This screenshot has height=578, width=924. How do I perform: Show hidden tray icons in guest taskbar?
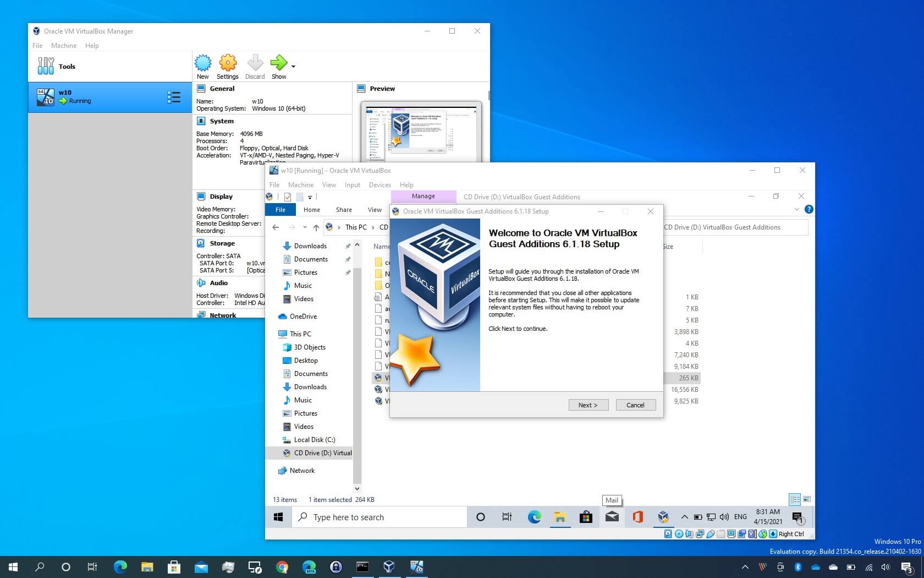pos(684,517)
